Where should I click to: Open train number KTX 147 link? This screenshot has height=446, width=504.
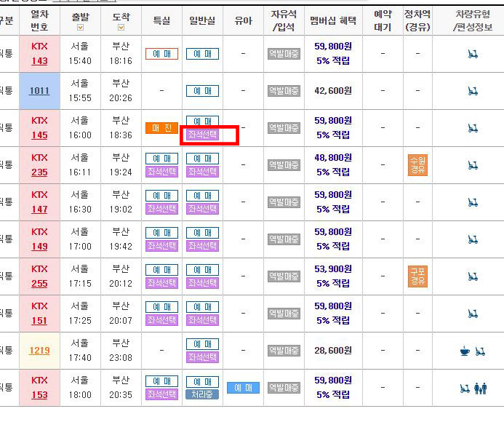pos(39,210)
